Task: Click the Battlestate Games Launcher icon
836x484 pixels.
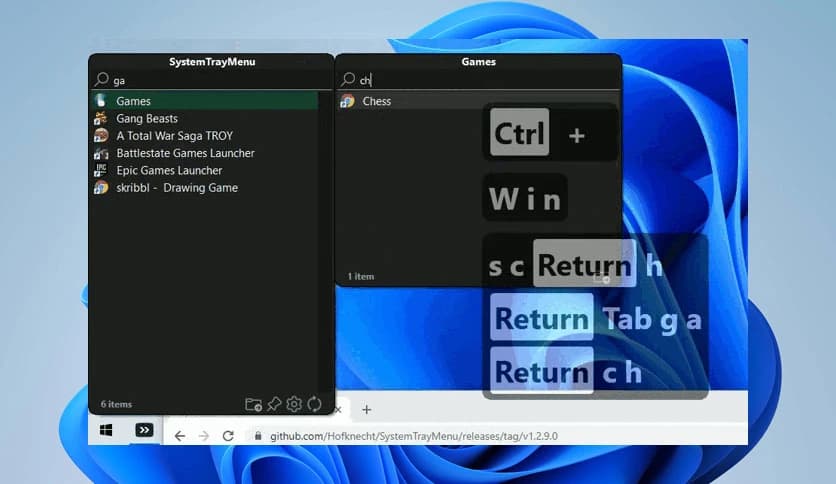Action: pos(101,154)
